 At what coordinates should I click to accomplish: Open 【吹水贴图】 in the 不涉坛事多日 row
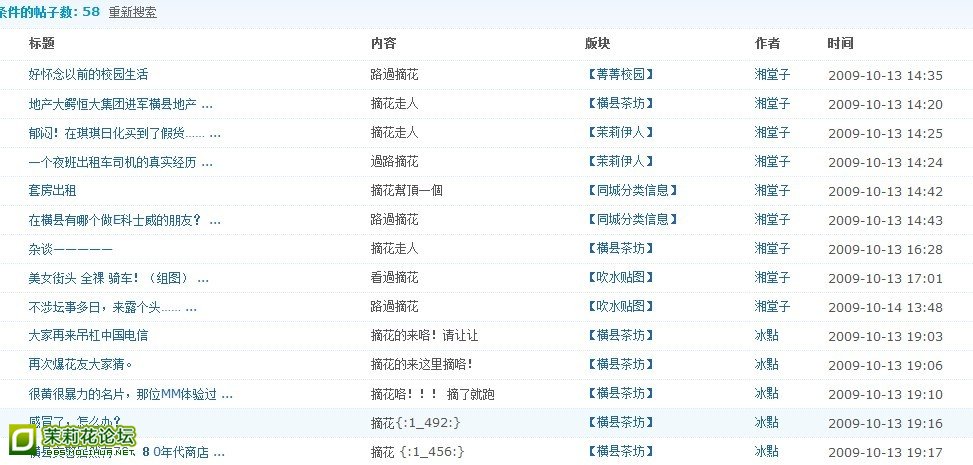(x=619, y=306)
